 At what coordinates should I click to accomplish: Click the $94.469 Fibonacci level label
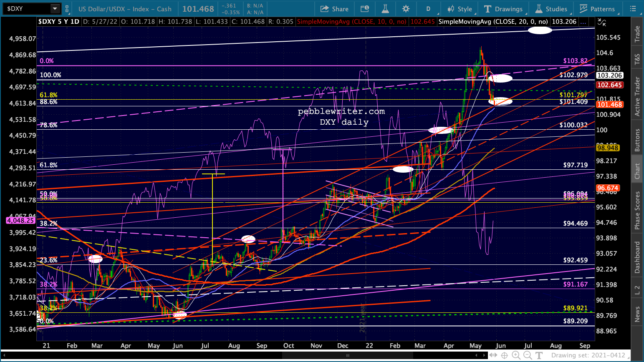point(575,224)
